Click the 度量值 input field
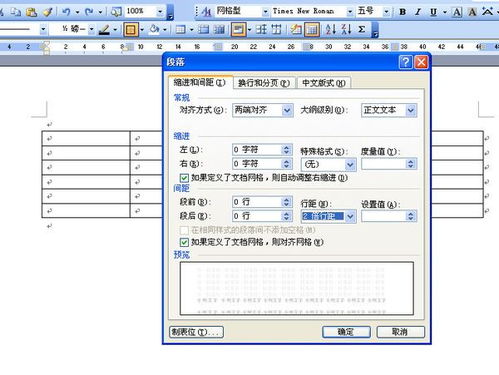The width and height of the screenshot is (499, 375). tap(383, 164)
